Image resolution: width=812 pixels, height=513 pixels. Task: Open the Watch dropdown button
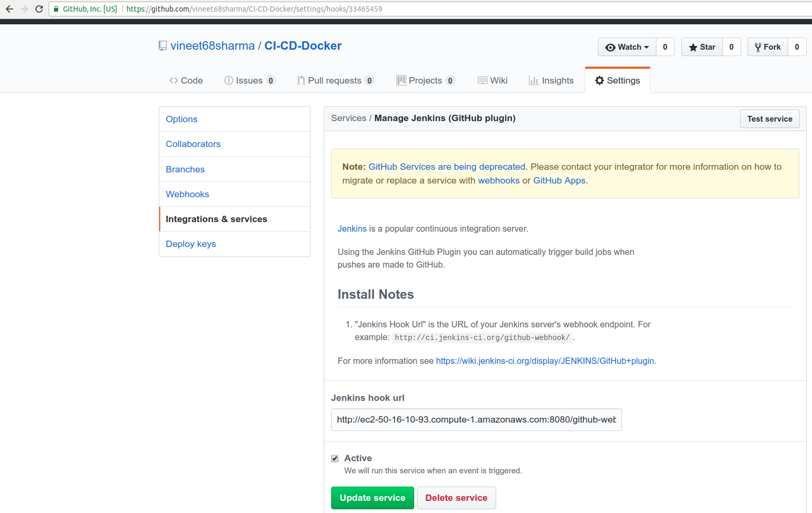coord(627,47)
